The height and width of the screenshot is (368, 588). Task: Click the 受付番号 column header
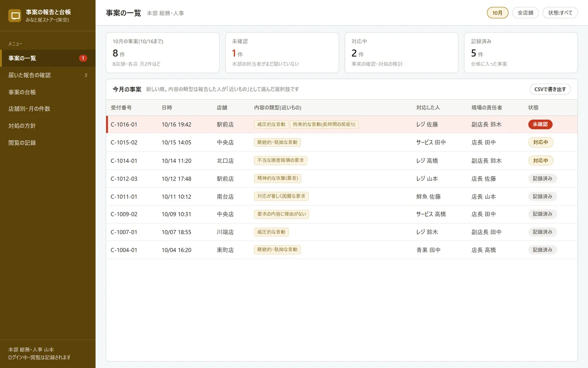[x=121, y=108]
